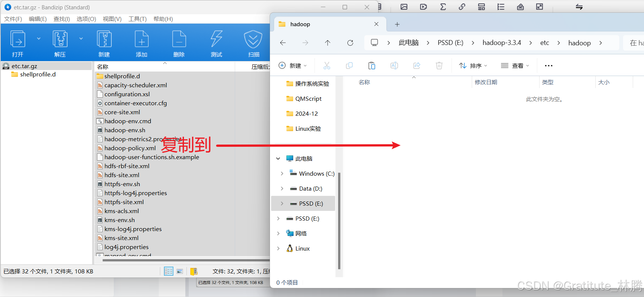This screenshot has width=644, height=297.
Task: Click the Bandizip Open (打开) toolbar icon
Action: tap(18, 39)
